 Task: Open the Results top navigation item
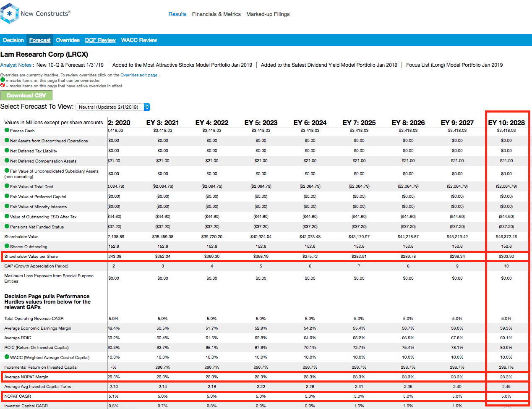[177, 14]
